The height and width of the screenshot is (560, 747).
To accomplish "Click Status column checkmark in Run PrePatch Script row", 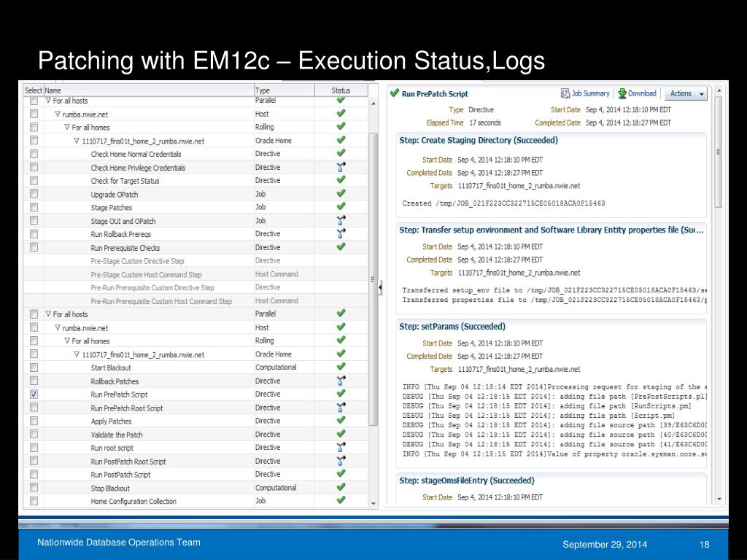I will tap(341, 393).
